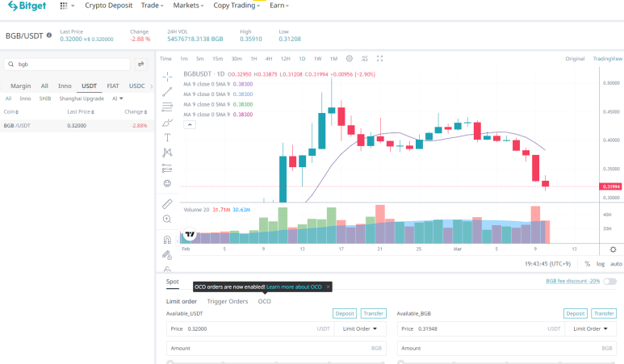
Task: Sort the coin list by Change
Action: pyautogui.click(x=136, y=112)
